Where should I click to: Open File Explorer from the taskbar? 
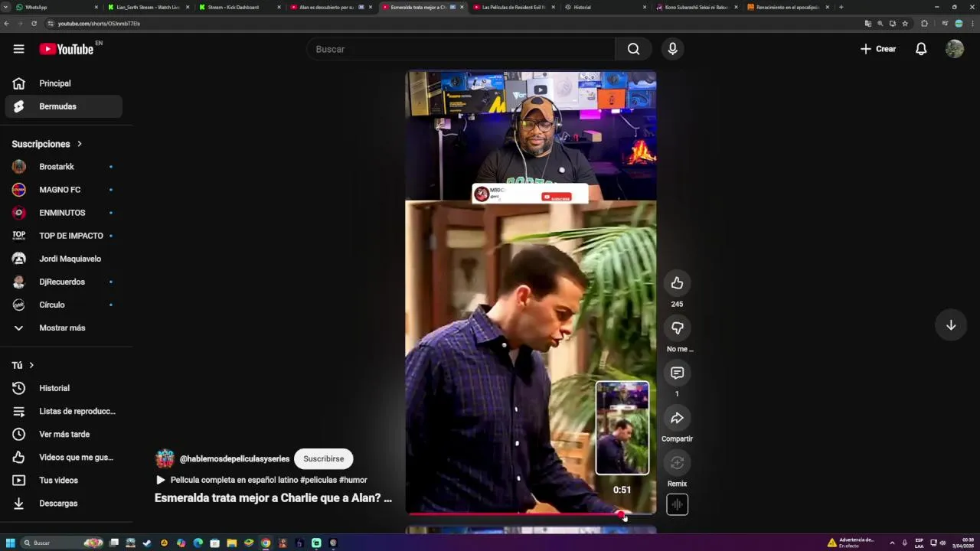tap(232, 543)
